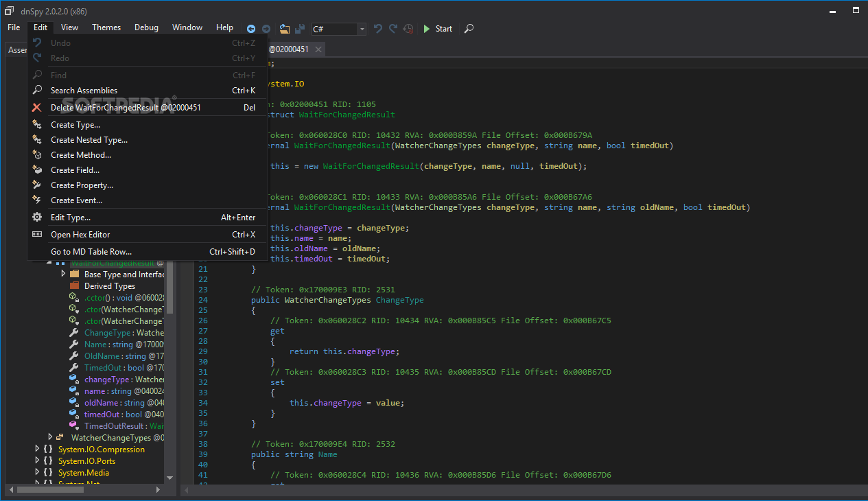
Task: Click the Redo arrow in the toolbar
Action: tap(393, 29)
